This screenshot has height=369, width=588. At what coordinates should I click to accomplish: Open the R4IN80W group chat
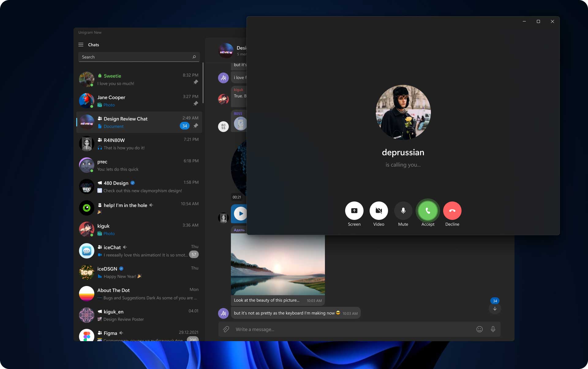coord(139,144)
